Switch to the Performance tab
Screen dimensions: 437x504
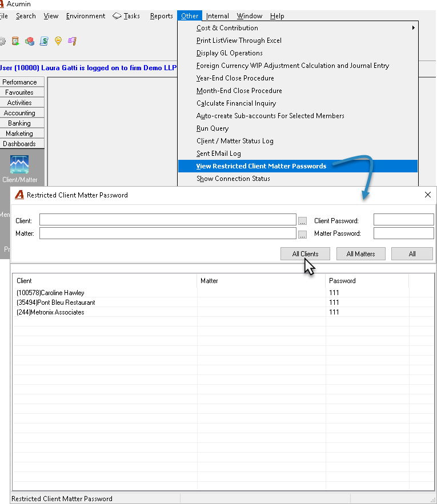(22, 82)
